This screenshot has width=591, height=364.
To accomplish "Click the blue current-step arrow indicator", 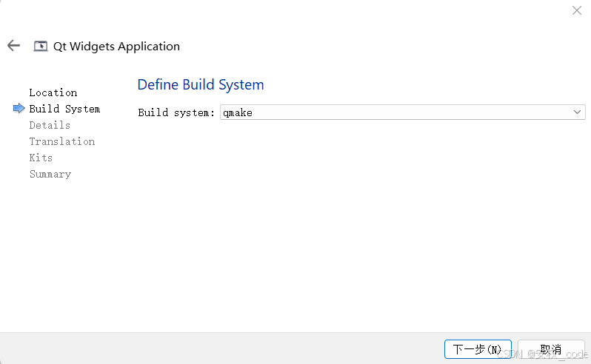I will coord(19,109).
